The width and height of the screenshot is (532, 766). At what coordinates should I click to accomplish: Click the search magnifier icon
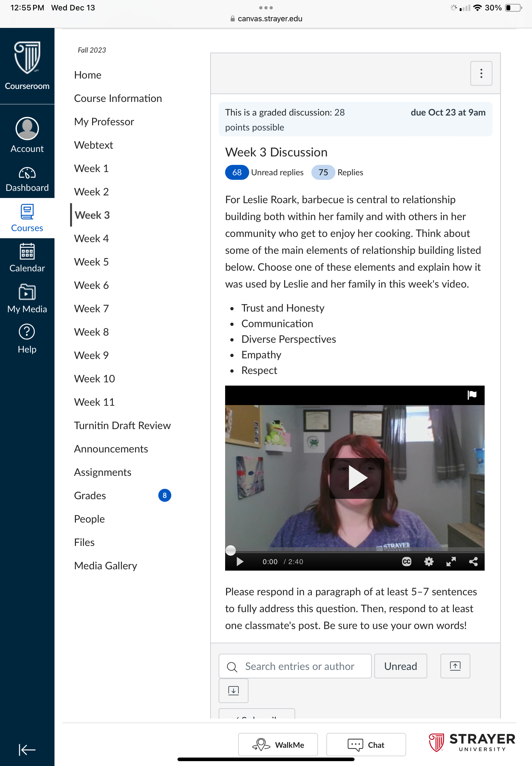tap(232, 667)
